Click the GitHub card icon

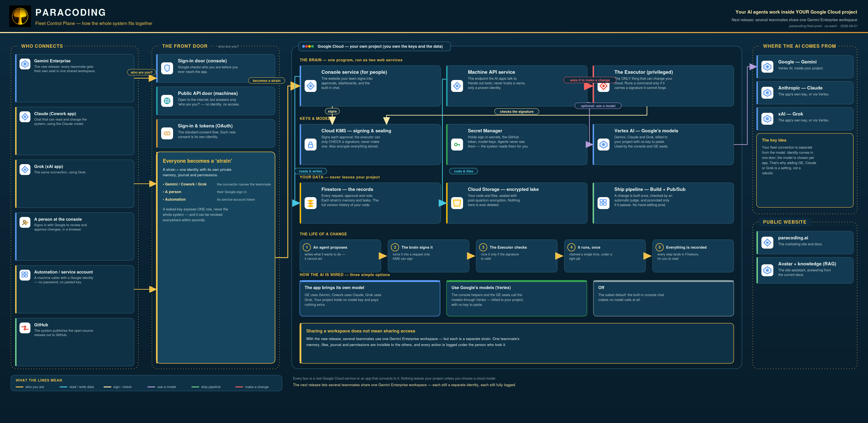[x=25, y=328]
